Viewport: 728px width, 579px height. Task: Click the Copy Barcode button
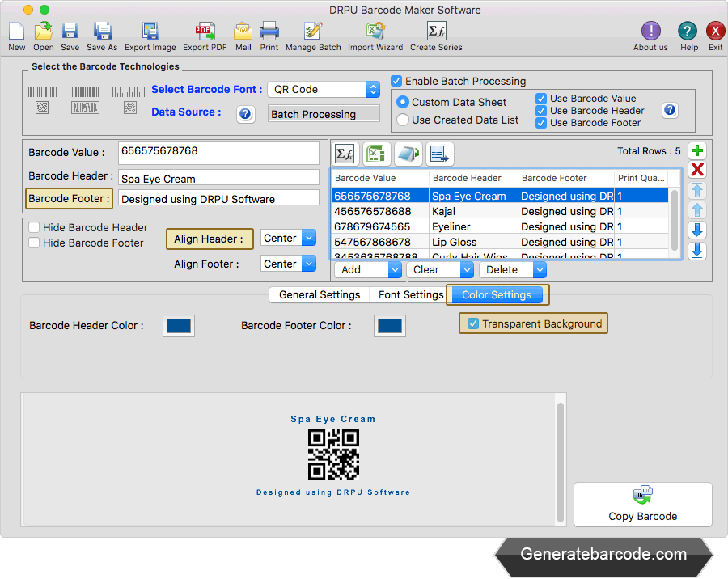[642, 505]
